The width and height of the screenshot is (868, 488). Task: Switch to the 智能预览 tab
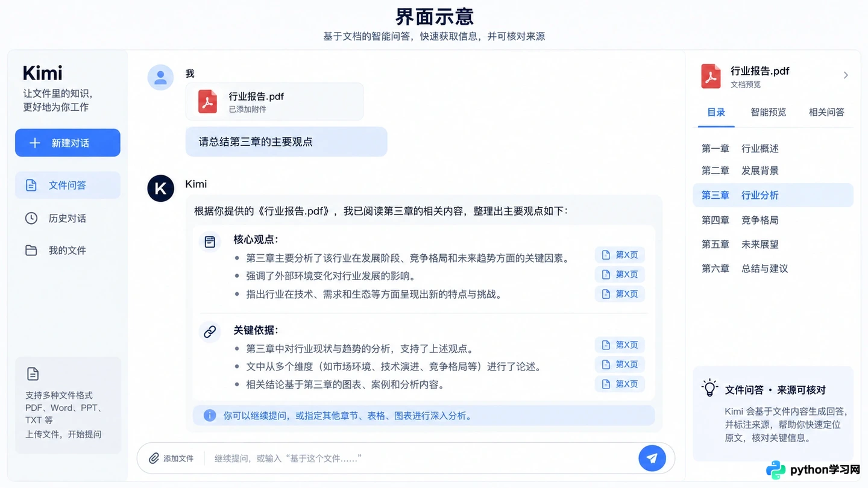coord(769,113)
